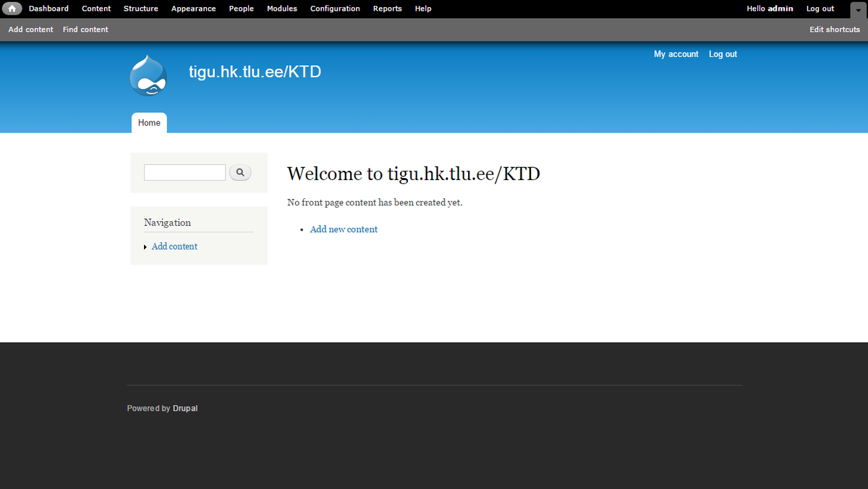Open the People admin menu
Image resolution: width=868 pixels, height=489 pixels.
click(x=241, y=8)
